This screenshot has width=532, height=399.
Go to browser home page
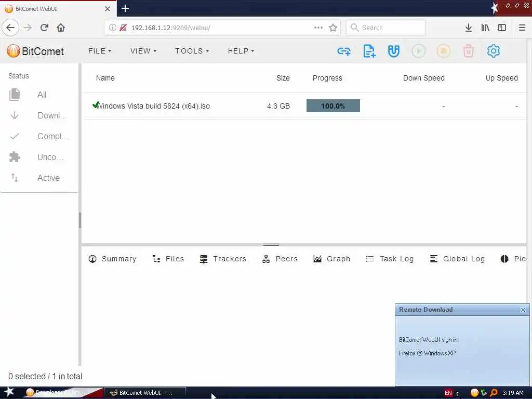61,28
